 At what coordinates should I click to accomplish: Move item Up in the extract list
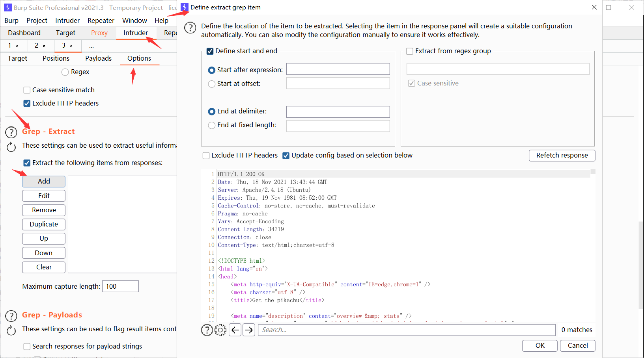click(x=44, y=239)
